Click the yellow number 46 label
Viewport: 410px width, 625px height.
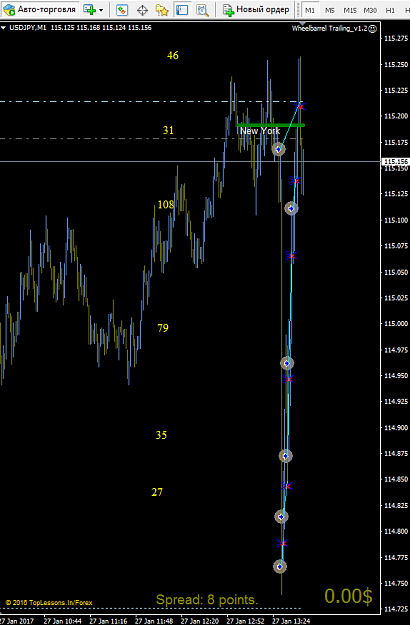click(x=173, y=55)
